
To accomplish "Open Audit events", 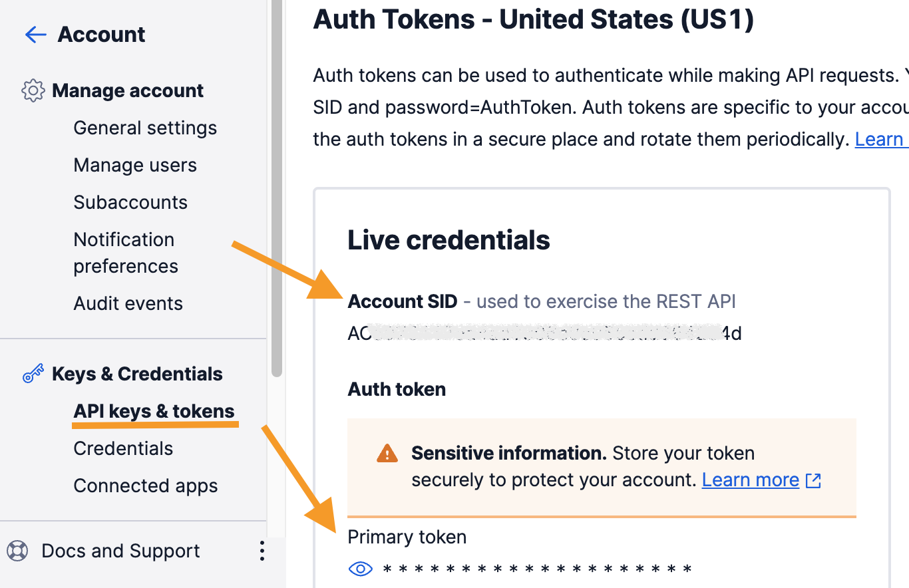I will (x=128, y=303).
